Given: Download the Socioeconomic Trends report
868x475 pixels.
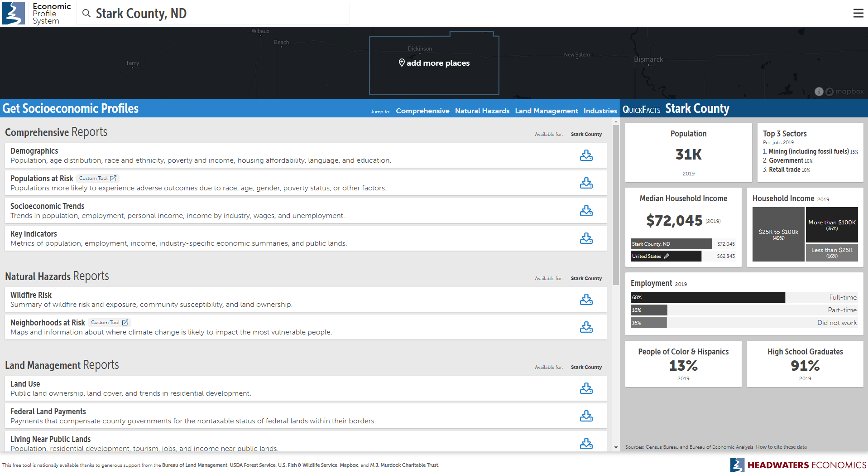Looking at the screenshot, I should click(586, 211).
